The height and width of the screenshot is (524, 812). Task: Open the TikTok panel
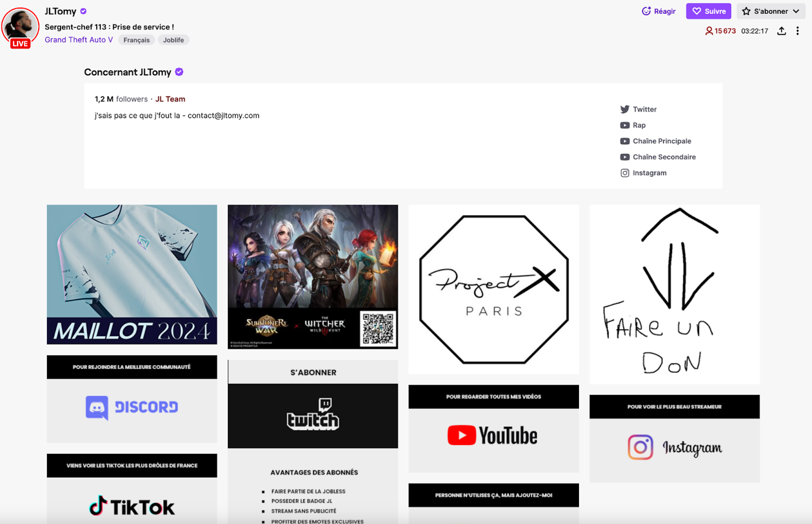pos(132,489)
